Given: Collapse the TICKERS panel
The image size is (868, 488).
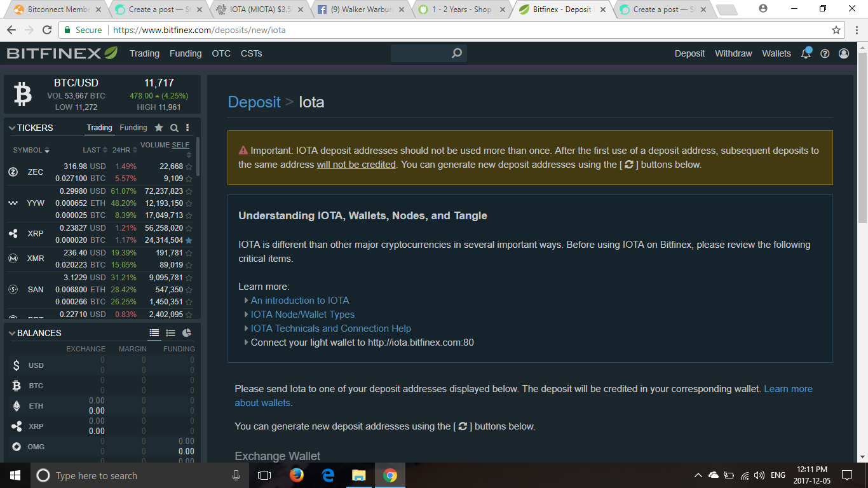Looking at the screenshot, I should click(x=12, y=128).
